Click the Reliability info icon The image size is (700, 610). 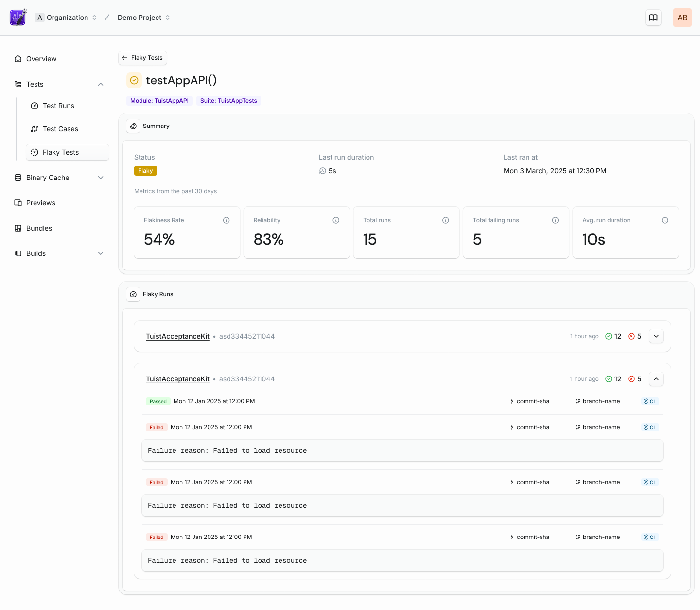click(336, 220)
